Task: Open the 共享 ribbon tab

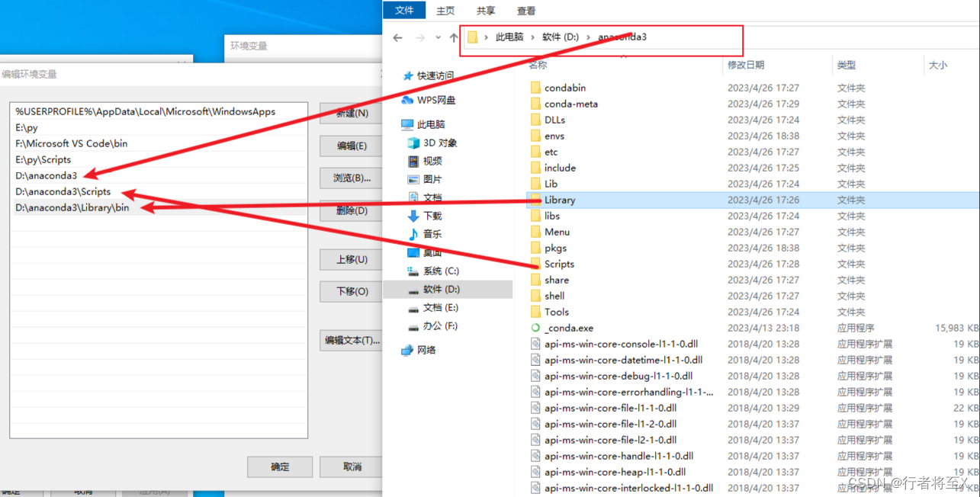Action: (486, 11)
